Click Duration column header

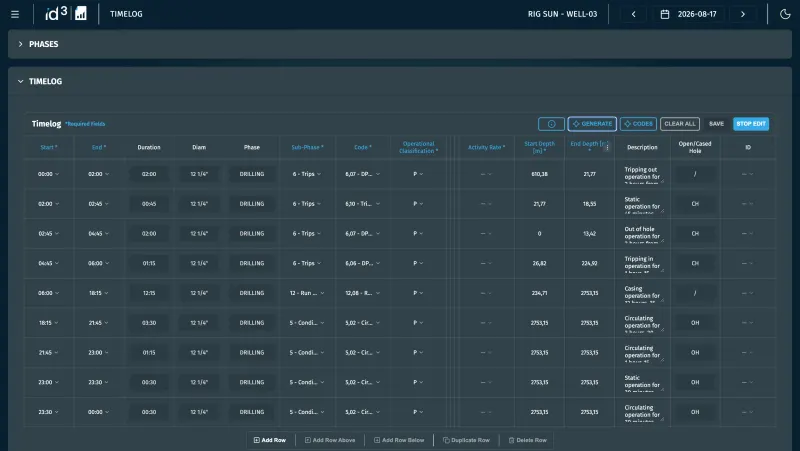(x=149, y=147)
